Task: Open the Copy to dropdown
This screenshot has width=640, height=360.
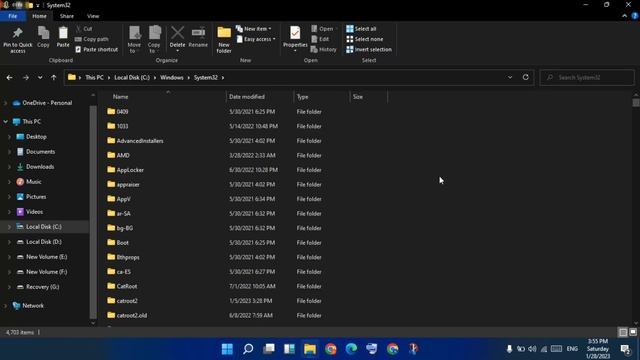Action: (x=154, y=40)
